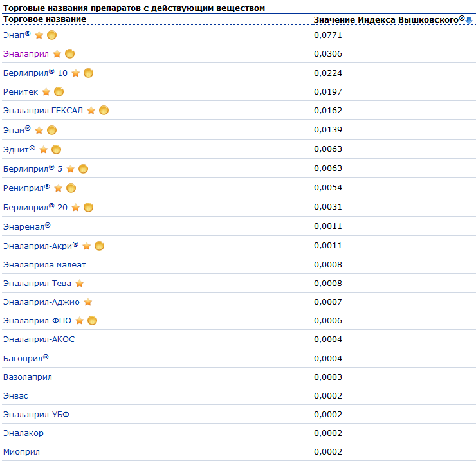The height and width of the screenshot is (461, 476).
Task: Click the coin icon next to Энап
Action: pos(52,35)
